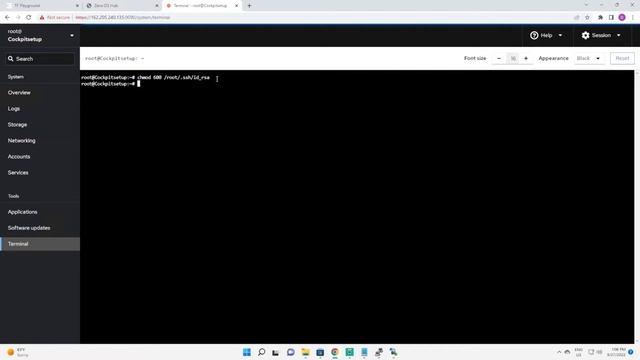Viewport: 640px width, 360px height.
Task: Decrease terminal font size with minus
Action: (x=499, y=58)
